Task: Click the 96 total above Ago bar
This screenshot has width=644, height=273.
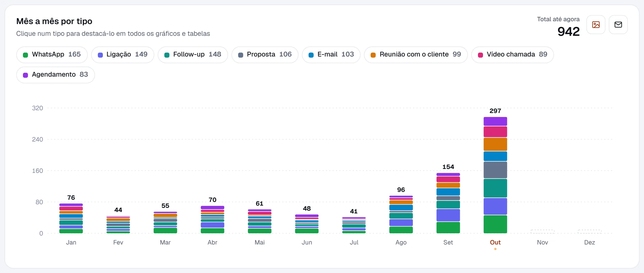Action: (401, 190)
